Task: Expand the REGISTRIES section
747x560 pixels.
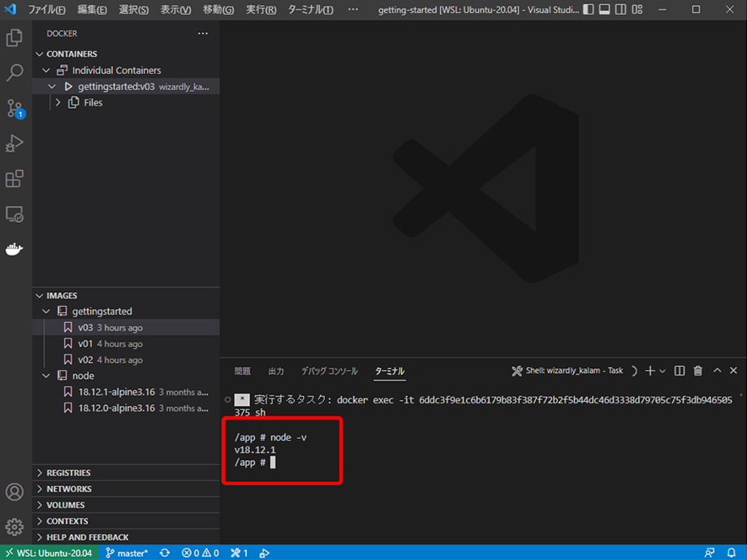Action: point(126,473)
